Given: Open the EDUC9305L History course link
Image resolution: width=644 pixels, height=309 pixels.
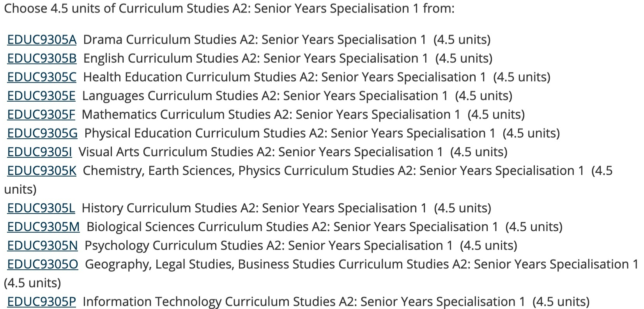Looking at the screenshot, I should [41, 208].
